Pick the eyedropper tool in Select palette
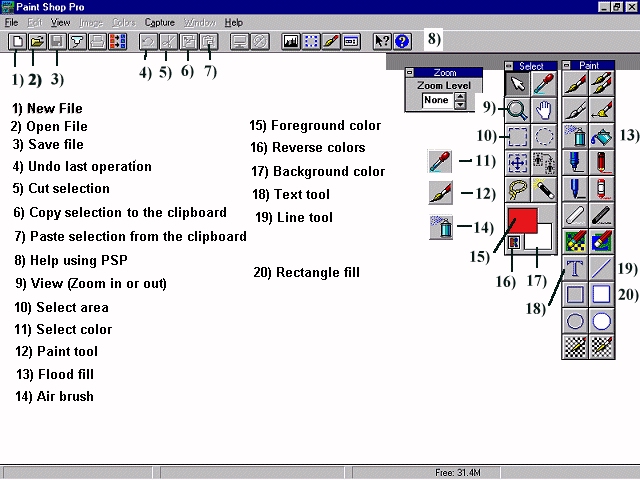This screenshot has height=480, width=640. 544,84
